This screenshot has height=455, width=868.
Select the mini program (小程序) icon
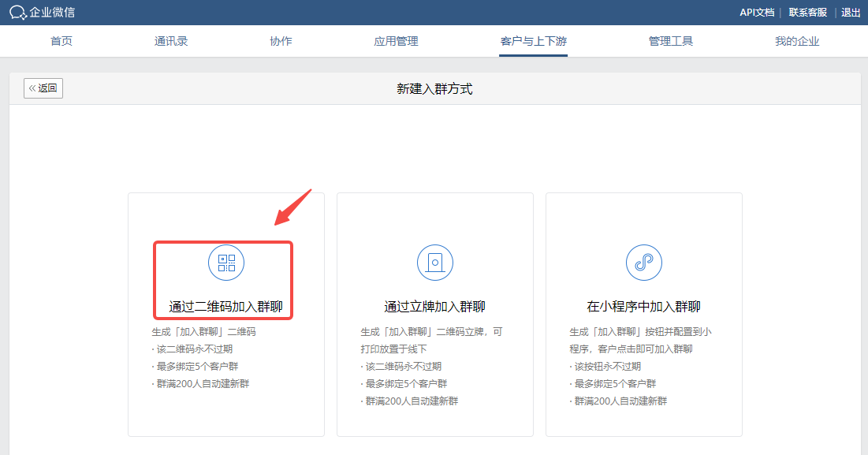tap(644, 263)
